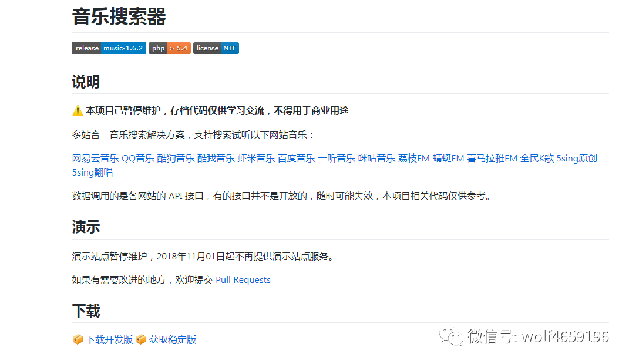Click the license MIT badge
Screen dimensions: 629x364
[x=216, y=48]
